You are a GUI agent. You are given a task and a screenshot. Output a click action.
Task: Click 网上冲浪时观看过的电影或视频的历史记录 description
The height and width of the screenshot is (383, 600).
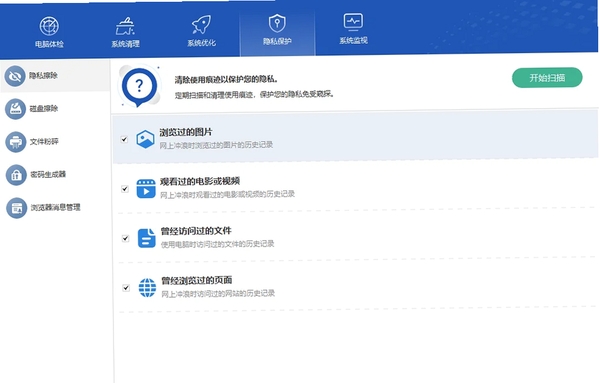click(227, 194)
